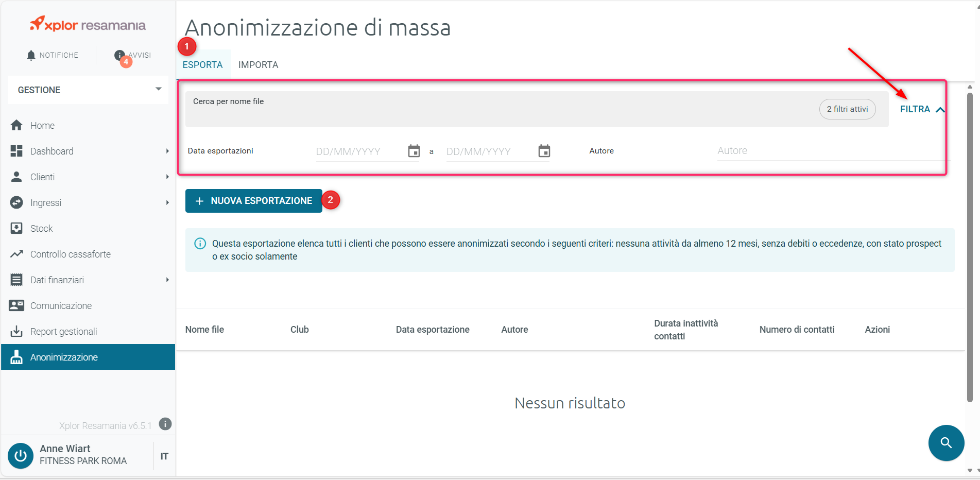The width and height of the screenshot is (980, 480).
Task: Open Home in the sidebar
Action: 88,125
